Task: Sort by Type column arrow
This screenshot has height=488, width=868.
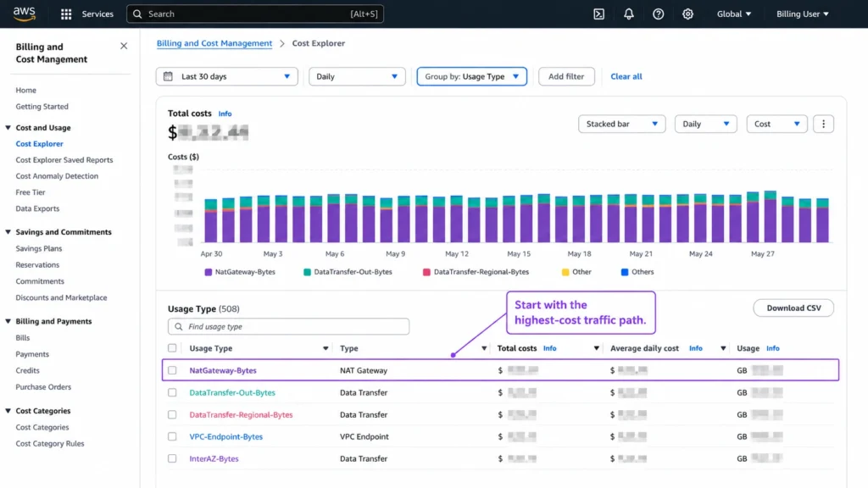Action: coord(484,348)
